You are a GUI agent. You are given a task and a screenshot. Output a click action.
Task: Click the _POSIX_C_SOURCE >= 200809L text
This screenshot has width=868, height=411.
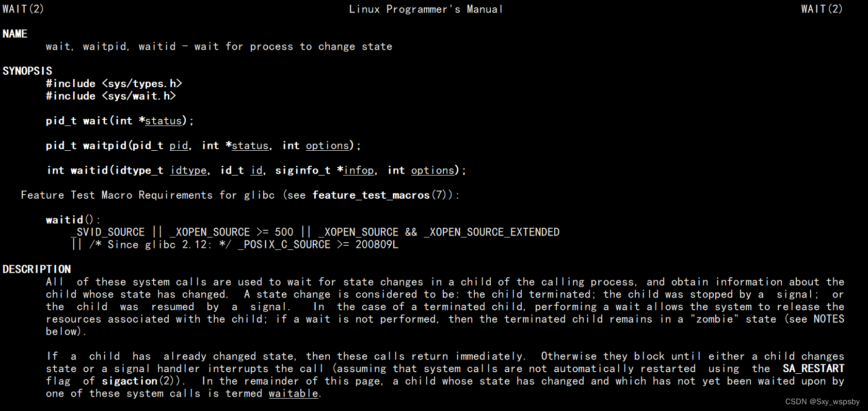tap(318, 245)
